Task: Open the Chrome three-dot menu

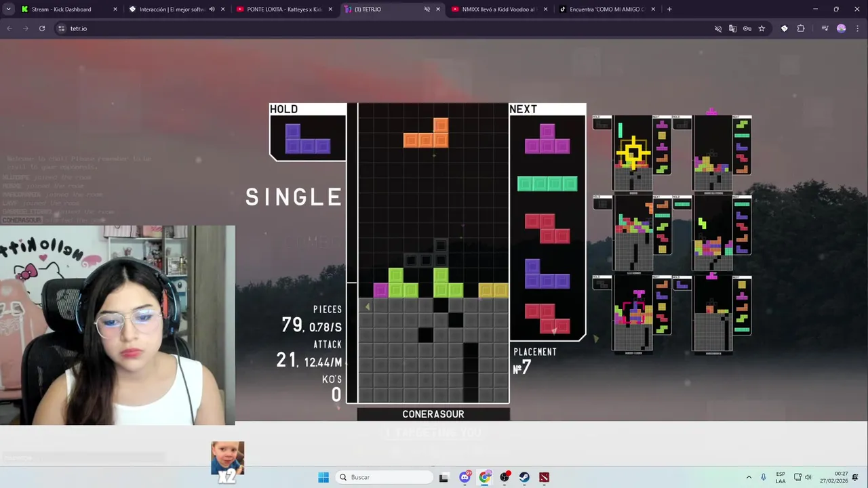Action: tap(856, 28)
